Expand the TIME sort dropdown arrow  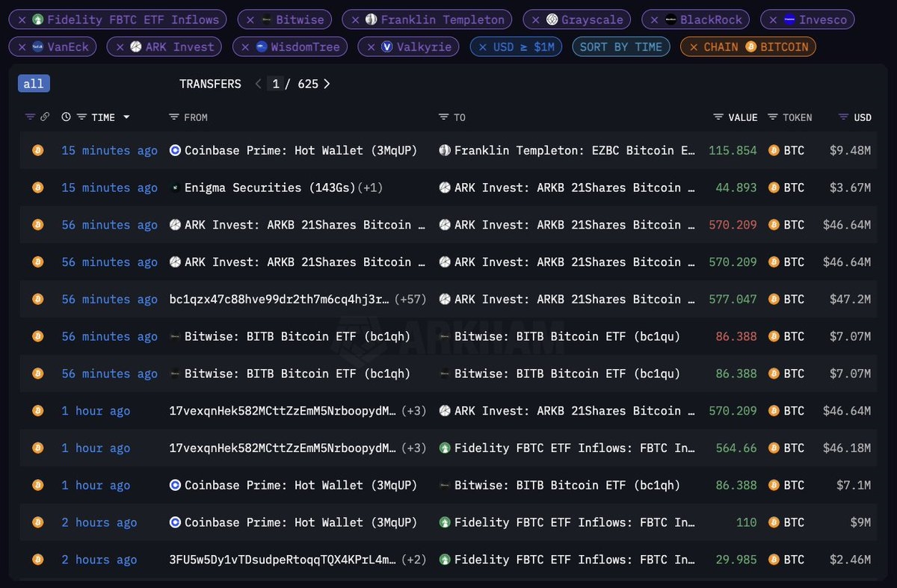point(126,117)
